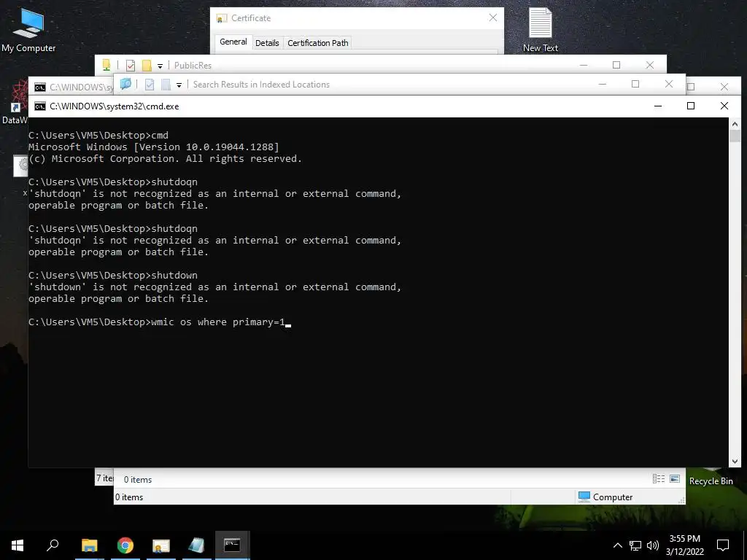This screenshot has height=560, width=747.
Task: Click the cmd scrollbar thumb
Action: (x=735, y=135)
